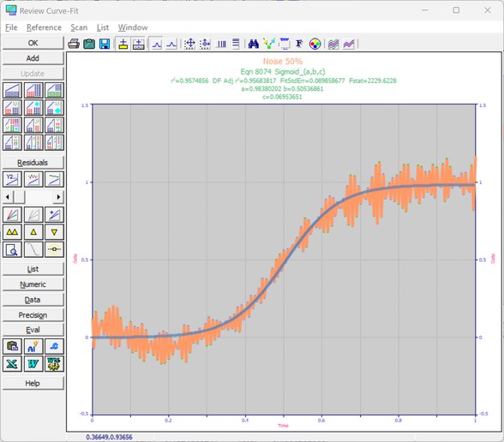Toggle vertical grid lines icon
Viewport: 504px width, 442px height.
[x=221, y=44]
